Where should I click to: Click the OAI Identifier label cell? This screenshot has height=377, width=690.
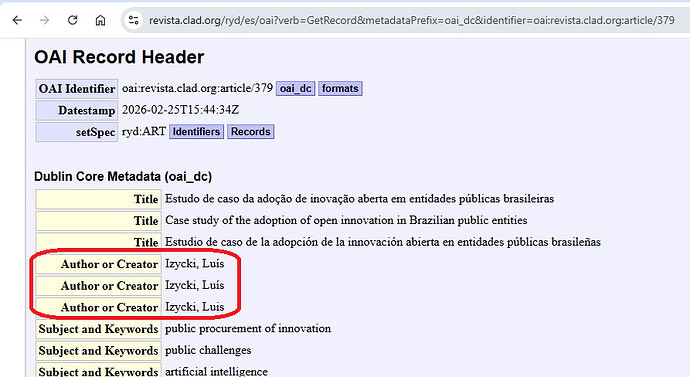click(77, 89)
